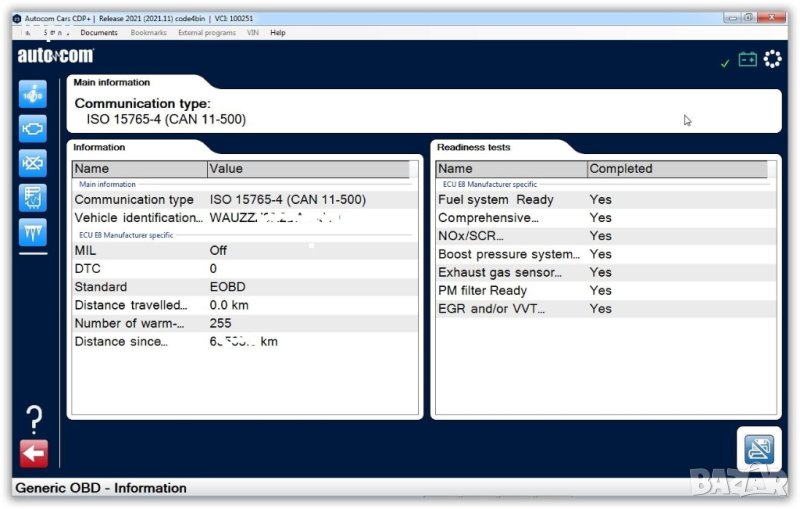Select the PM filter Ready row
Viewport: 800px width, 509px height.
tap(600, 291)
